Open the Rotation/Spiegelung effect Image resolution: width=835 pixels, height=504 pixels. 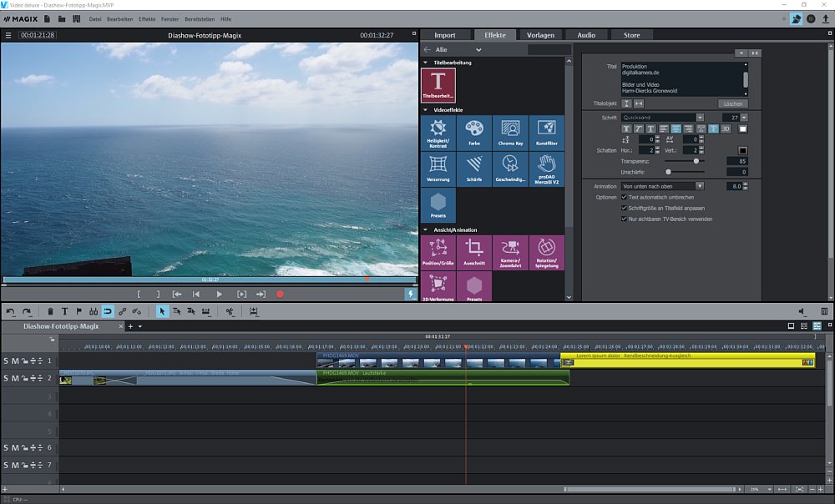[546, 252]
